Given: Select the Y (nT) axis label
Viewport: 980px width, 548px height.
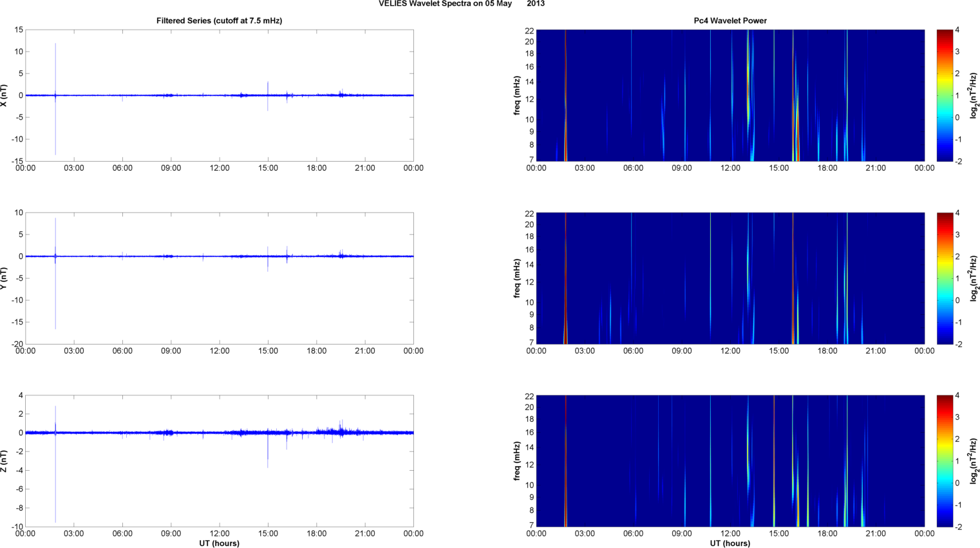Looking at the screenshot, I should pos(4,278).
